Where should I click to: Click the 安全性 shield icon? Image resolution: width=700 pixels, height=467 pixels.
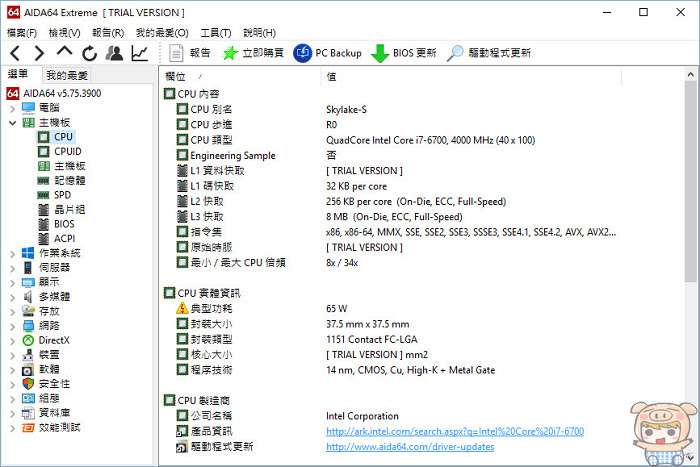pyautogui.click(x=28, y=384)
